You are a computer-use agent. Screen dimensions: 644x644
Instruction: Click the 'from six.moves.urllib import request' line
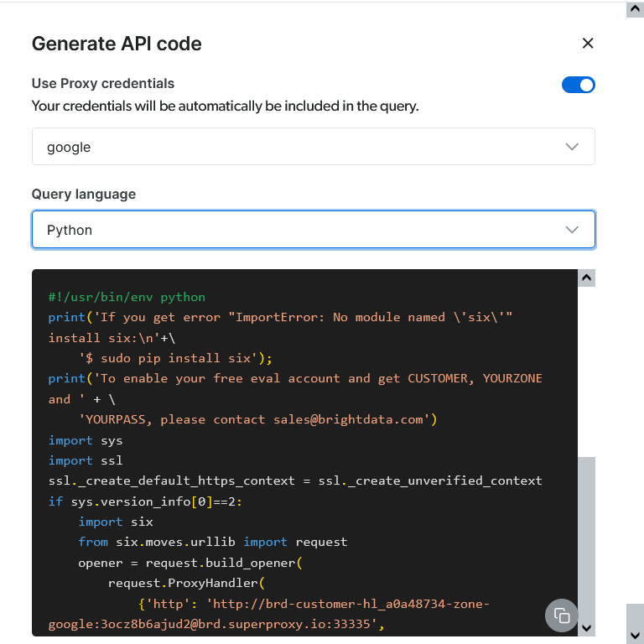tap(213, 542)
